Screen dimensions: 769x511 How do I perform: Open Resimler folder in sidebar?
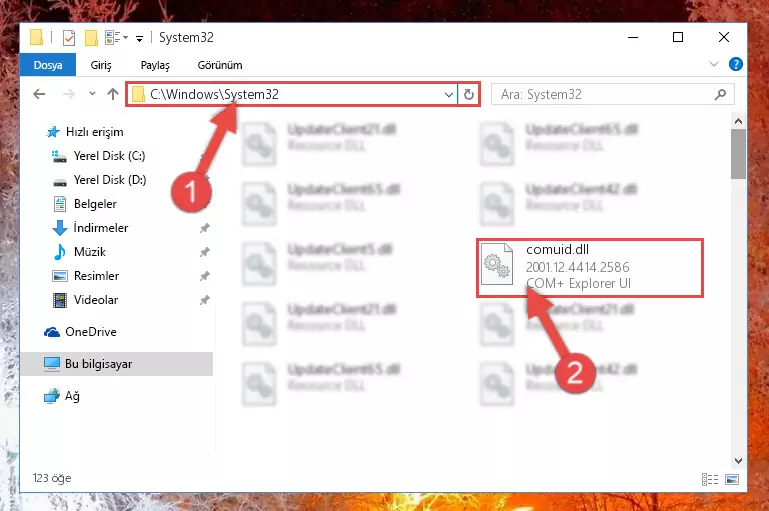pyautogui.click(x=86, y=276)
